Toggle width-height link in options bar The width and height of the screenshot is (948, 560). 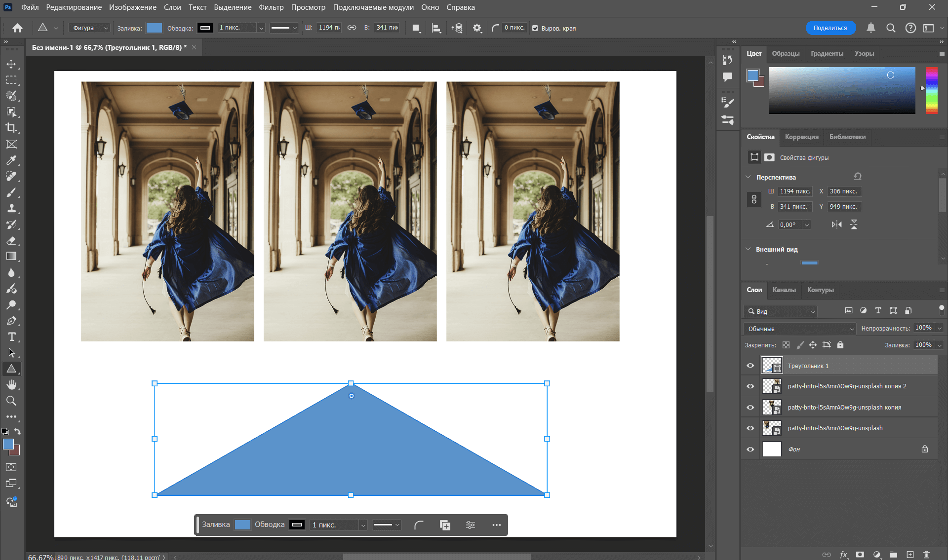click(x=352, y=28)
